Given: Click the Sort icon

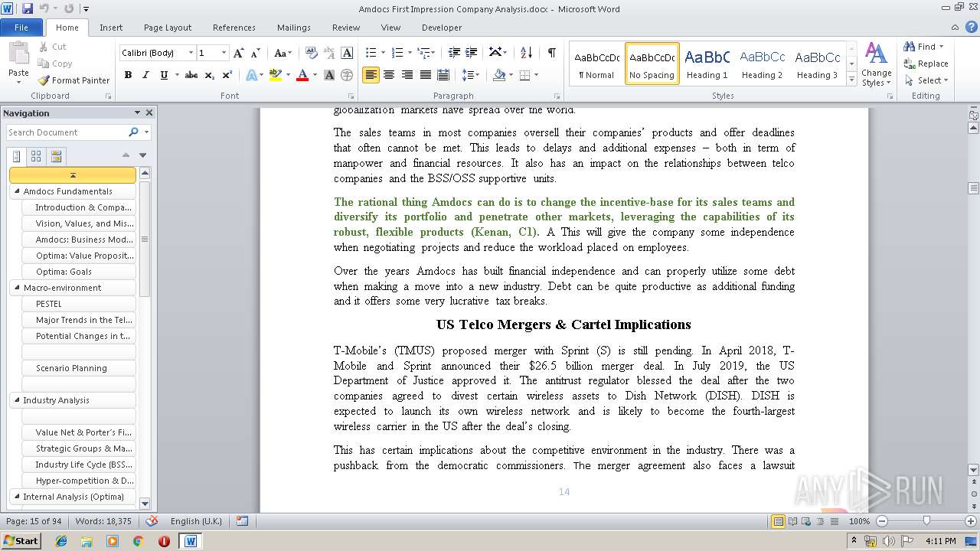Looking at the screenshot, I should (x=526, y=53).
